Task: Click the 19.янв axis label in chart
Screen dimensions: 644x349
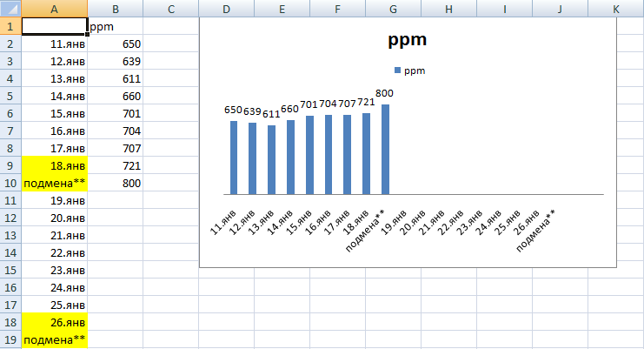Action: coord(393,220)
